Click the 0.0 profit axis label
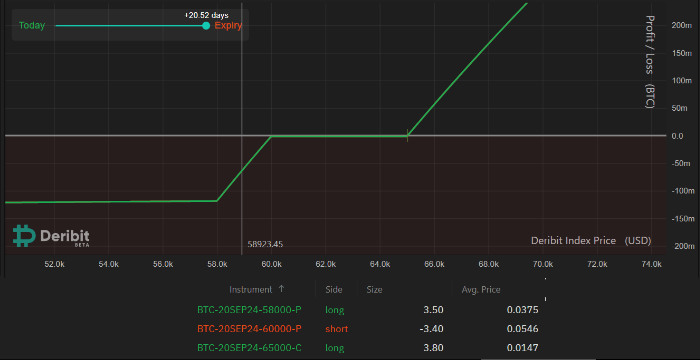The image size is (700, 360). pyautogui.click(x=677, y=136)
